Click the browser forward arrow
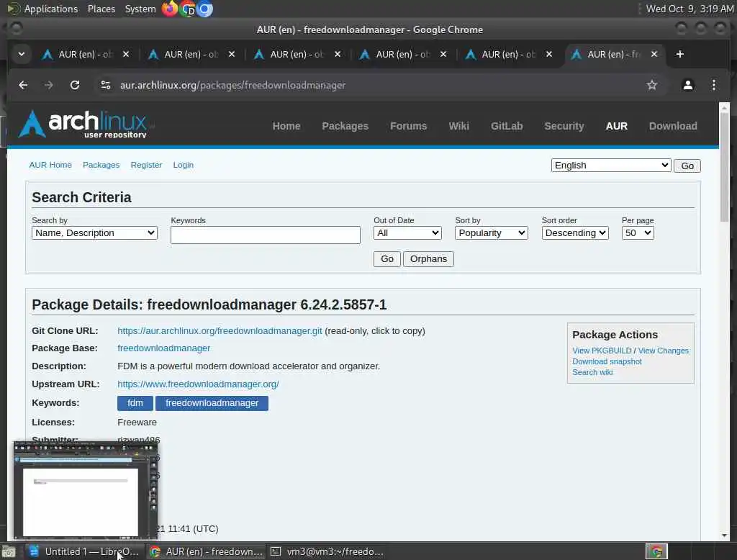Viewport: 737px width, 560px height. (x=48, y=85)
